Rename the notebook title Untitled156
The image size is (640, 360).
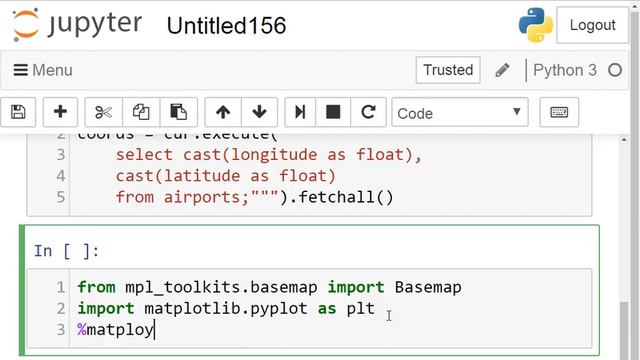click(x=226, y=25)
